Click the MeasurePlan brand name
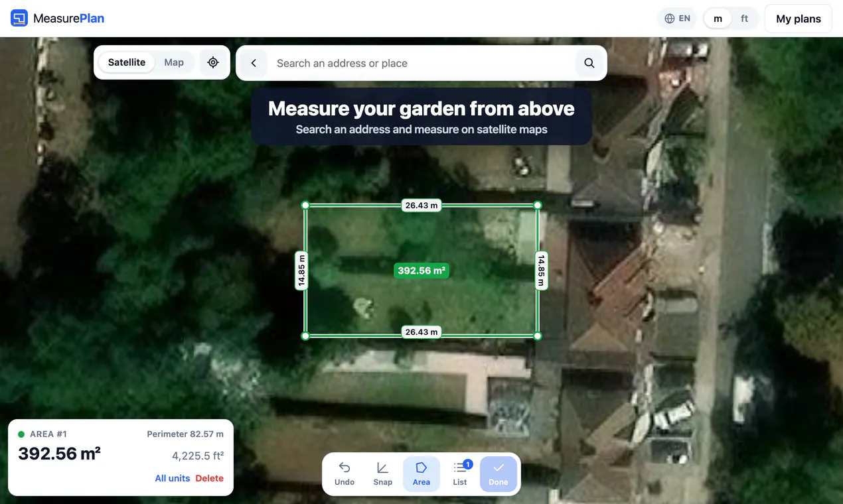Viewport: 843px width, 504px height. (x=69, y=19)
